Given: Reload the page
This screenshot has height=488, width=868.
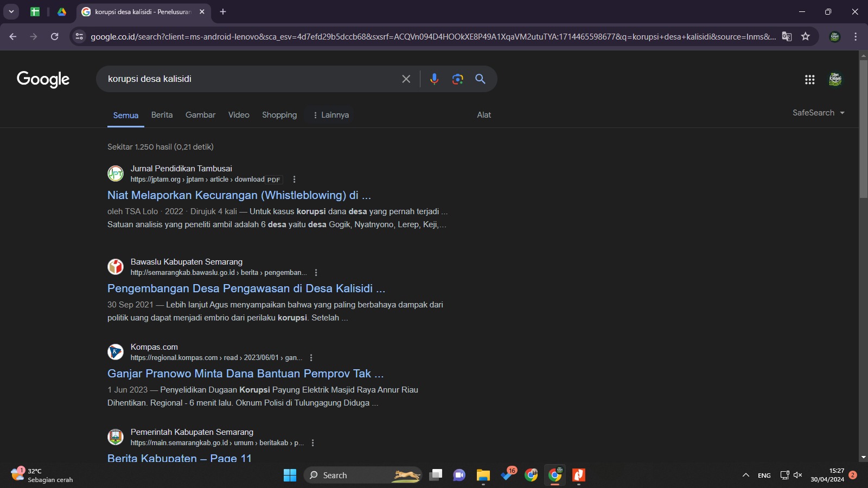Looking at the screenshot, I should tap(54, 36).
